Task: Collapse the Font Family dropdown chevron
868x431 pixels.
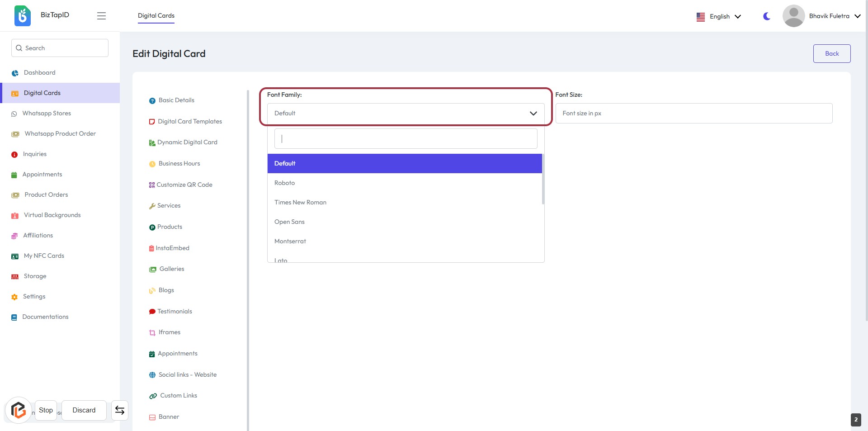Action: point(533,114)
